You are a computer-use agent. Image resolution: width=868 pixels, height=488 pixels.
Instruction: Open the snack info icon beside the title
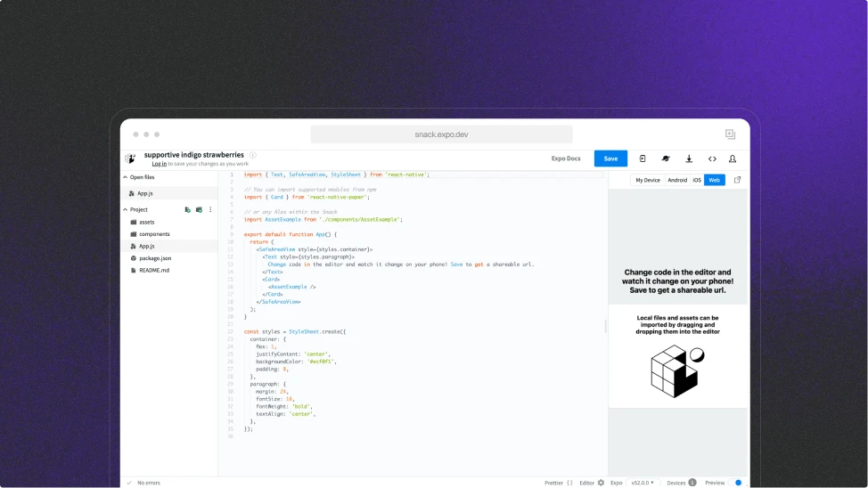[253, 155]
